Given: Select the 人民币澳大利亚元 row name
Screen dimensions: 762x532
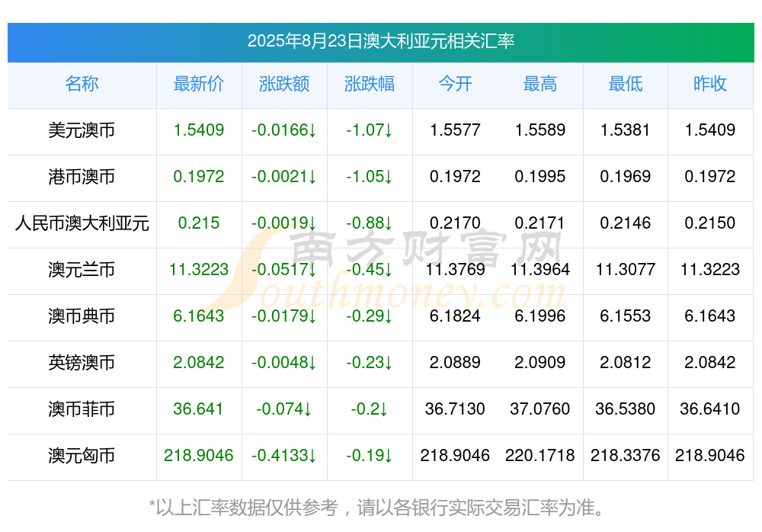Looking at the screenshot, I should tap(82, 223).
